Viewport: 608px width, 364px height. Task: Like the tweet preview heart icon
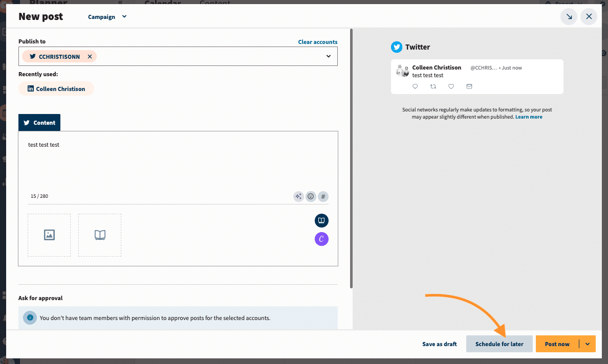click(451, 87)
